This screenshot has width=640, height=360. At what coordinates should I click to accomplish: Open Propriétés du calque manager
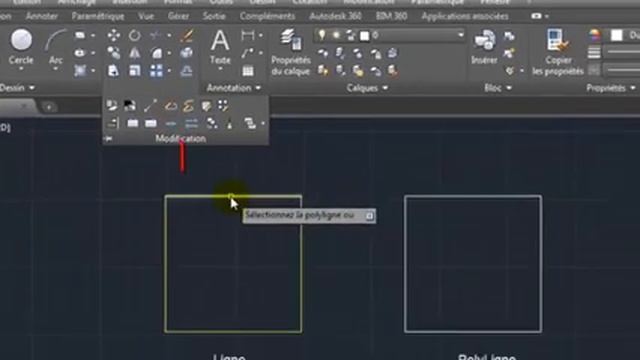[x=291, y=52]
